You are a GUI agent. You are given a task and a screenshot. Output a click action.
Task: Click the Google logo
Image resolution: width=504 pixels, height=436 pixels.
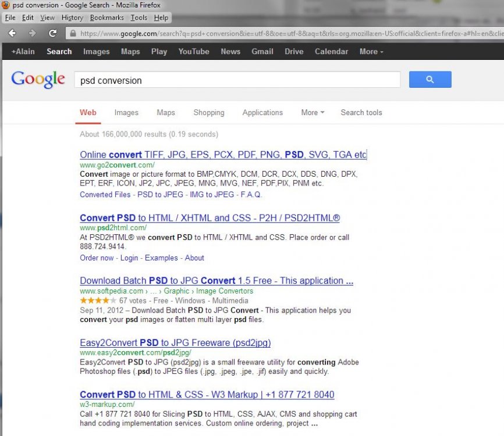pos(38,79)
